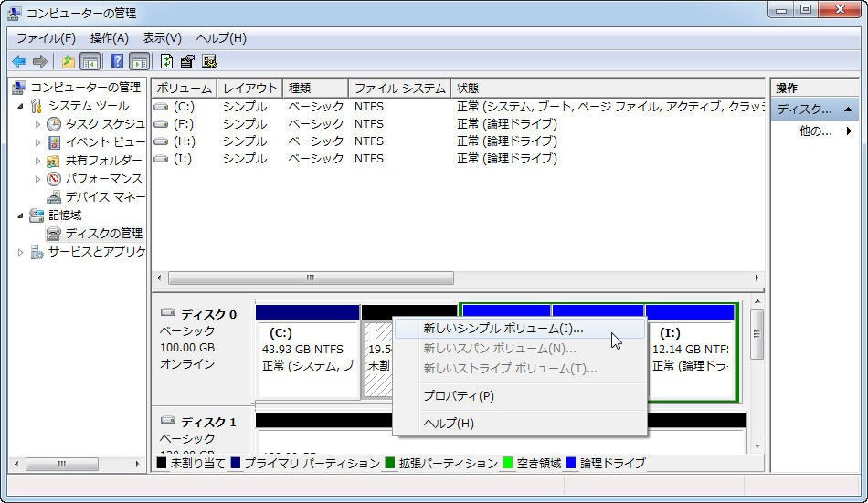Screen dimensions: 868x503
Task: Expand the 共有フォルダー node arrow
Action: tap(37, 161)
